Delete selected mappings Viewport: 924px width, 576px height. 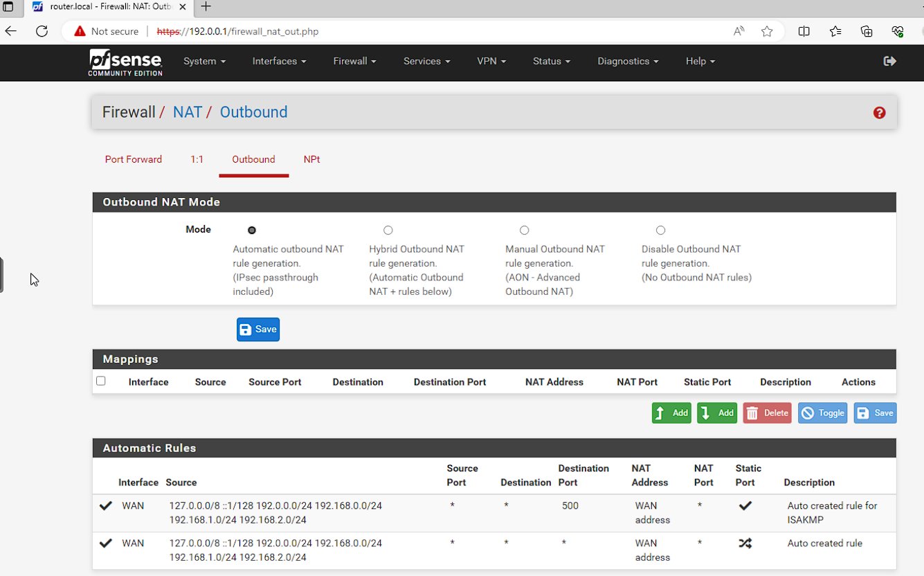[x=768, y=413]
